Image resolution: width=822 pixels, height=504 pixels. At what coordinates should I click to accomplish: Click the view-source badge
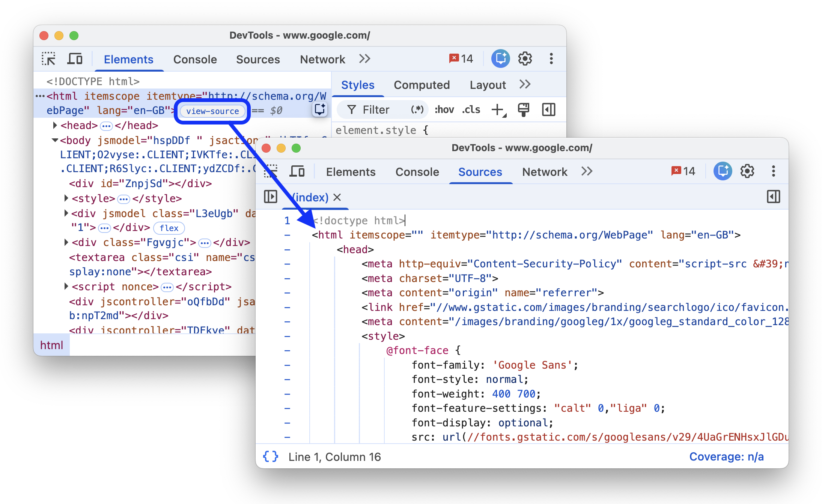pos(212,111)
